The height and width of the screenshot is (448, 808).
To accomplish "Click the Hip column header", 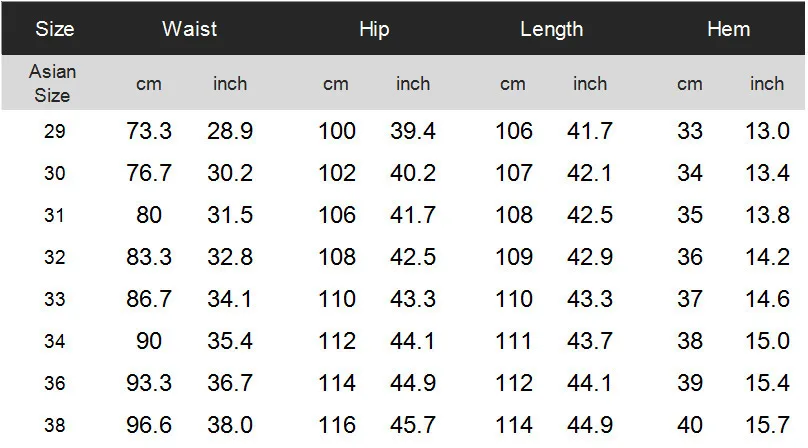I will (x=374, y=29).
